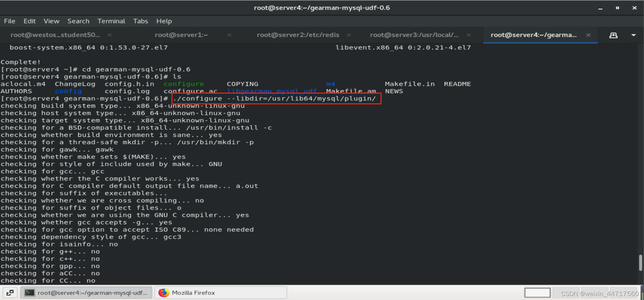Click 'config.h.in' in the ls output
Image resolution: width=644 pixels, height=300 pixels.
click(x=130, y=84)
